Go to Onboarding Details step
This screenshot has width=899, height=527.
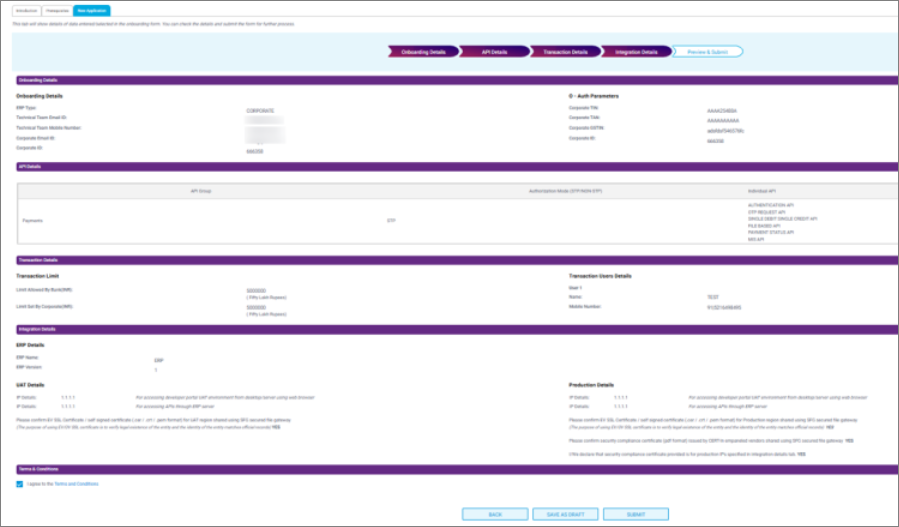[x=422, y=51]
